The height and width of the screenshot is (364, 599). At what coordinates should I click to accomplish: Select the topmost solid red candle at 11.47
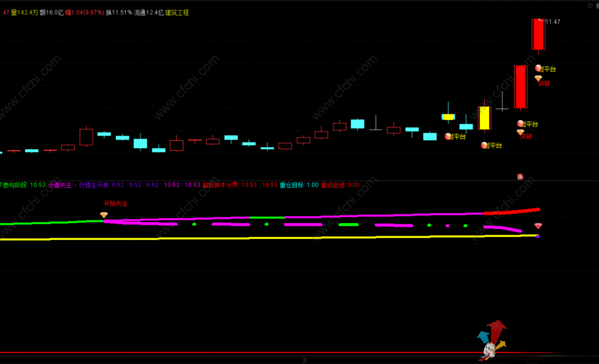(539, 34)
